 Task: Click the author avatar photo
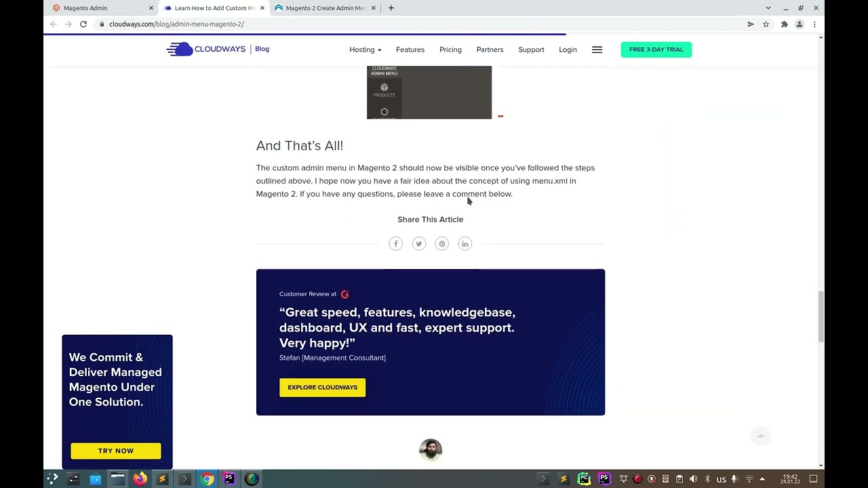pos(431,449)
